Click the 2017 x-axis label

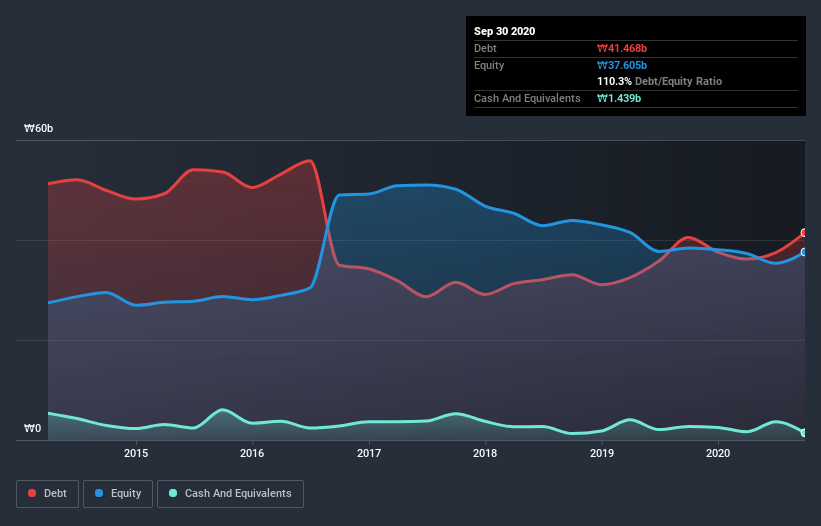[369, 453]
